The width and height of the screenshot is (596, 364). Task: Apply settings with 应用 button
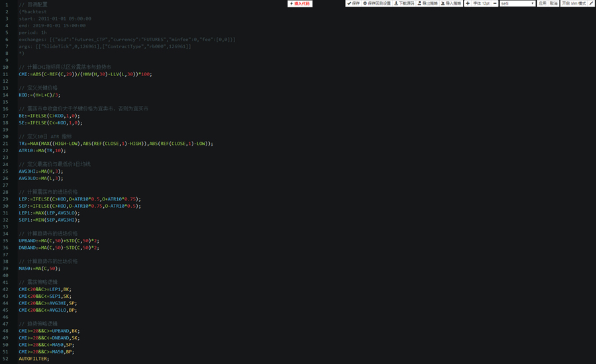pyautogui.click(x=543, y=4)
